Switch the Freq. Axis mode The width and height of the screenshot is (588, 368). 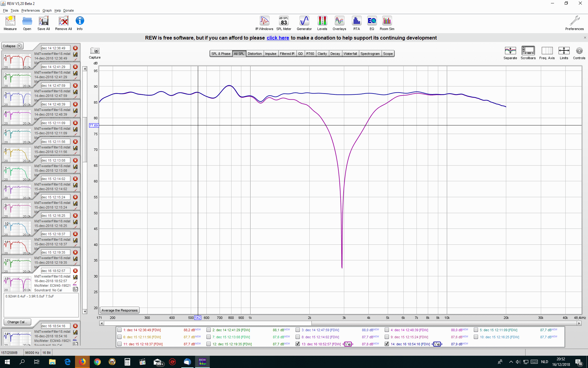(x=547, y=53)
